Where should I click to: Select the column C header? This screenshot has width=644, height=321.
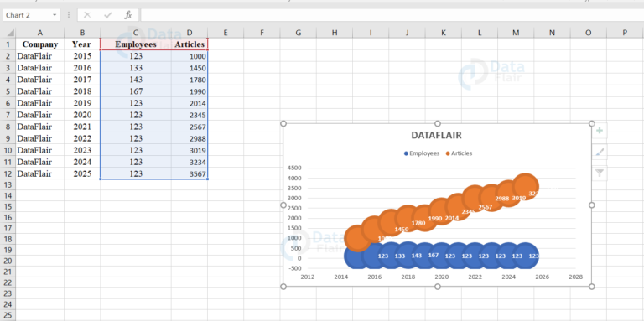click(136, 33)
